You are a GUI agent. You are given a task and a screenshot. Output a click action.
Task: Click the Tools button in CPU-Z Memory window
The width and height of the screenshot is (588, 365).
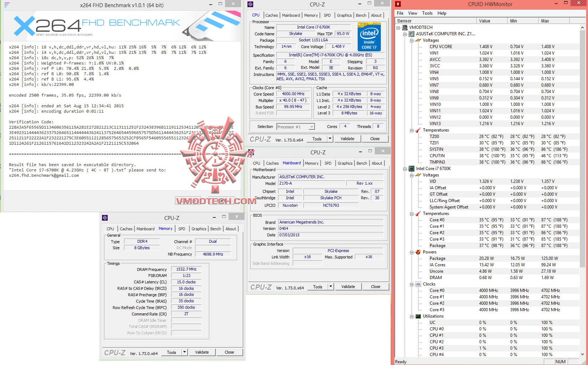[172, 352]
